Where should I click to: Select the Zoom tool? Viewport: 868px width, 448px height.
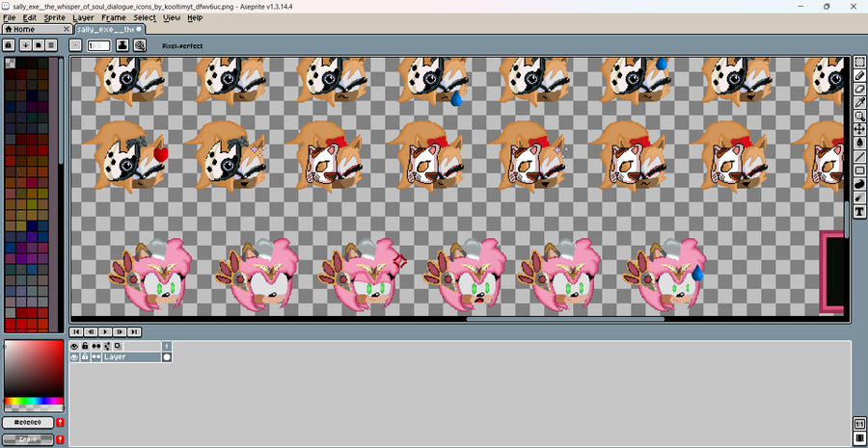tap(859, 117)
